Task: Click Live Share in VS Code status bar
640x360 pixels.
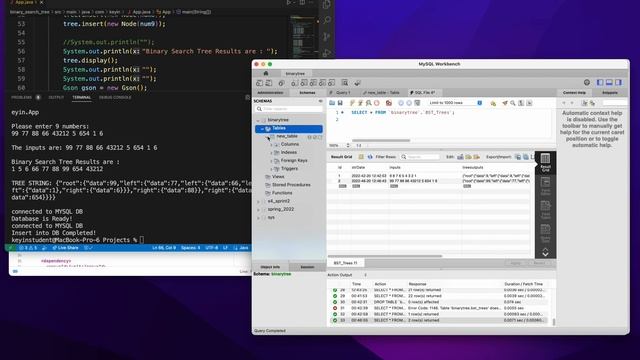Action: pos(65,248)
